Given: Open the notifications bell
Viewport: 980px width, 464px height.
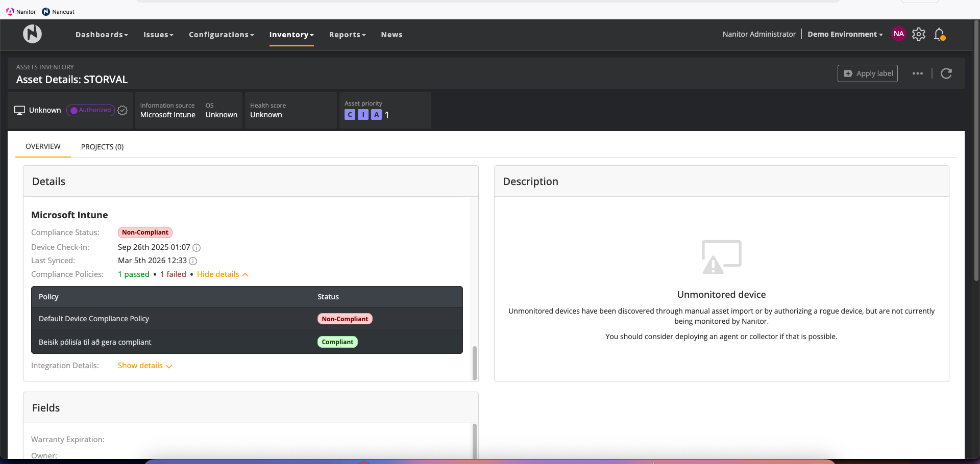Looking at the screenshot, I should (939, 34).
